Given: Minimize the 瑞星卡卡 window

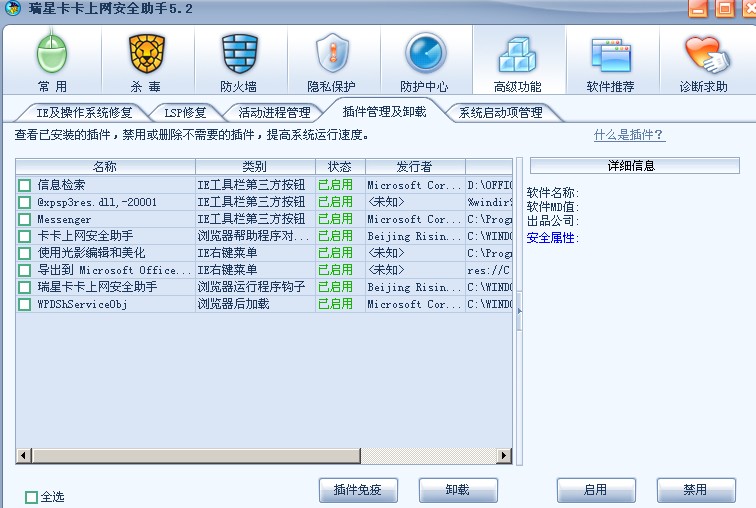Looking at the screenshot, I should point(698,8).
